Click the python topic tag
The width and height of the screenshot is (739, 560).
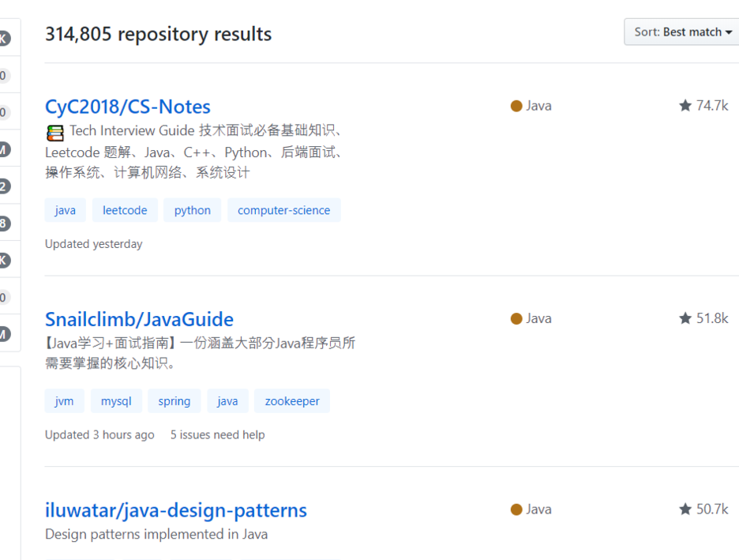click(x=193, y=210)
